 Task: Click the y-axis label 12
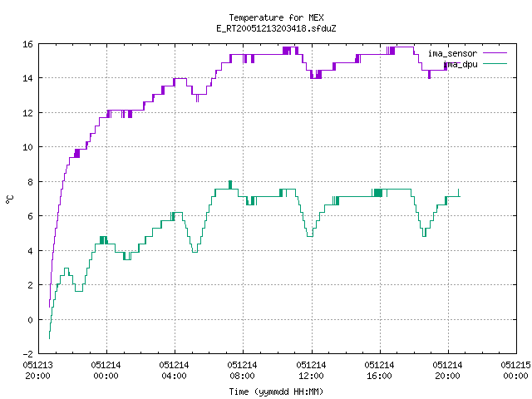[x=27, y=113]
